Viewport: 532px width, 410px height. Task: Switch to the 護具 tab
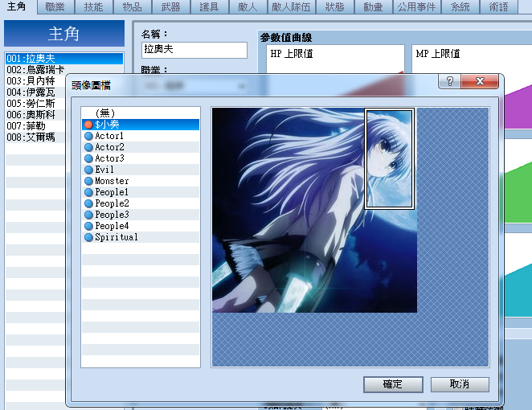pos(209,6)
